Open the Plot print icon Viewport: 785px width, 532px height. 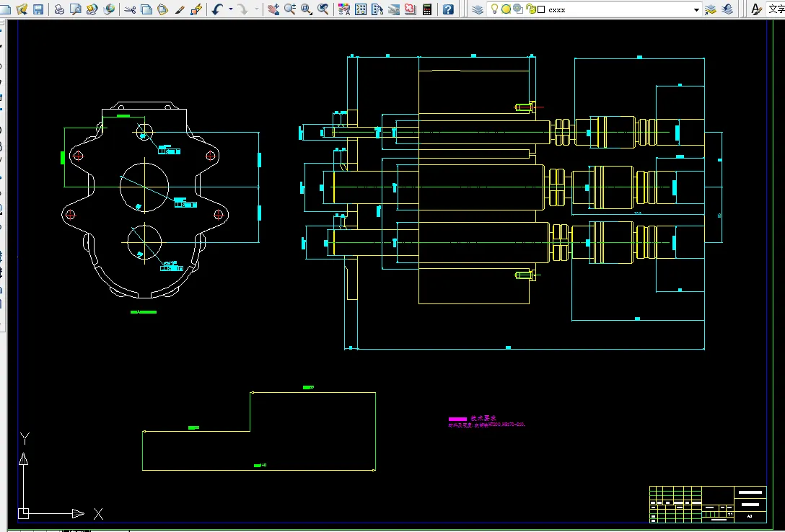pyautogui.click(x=59, y=9)
